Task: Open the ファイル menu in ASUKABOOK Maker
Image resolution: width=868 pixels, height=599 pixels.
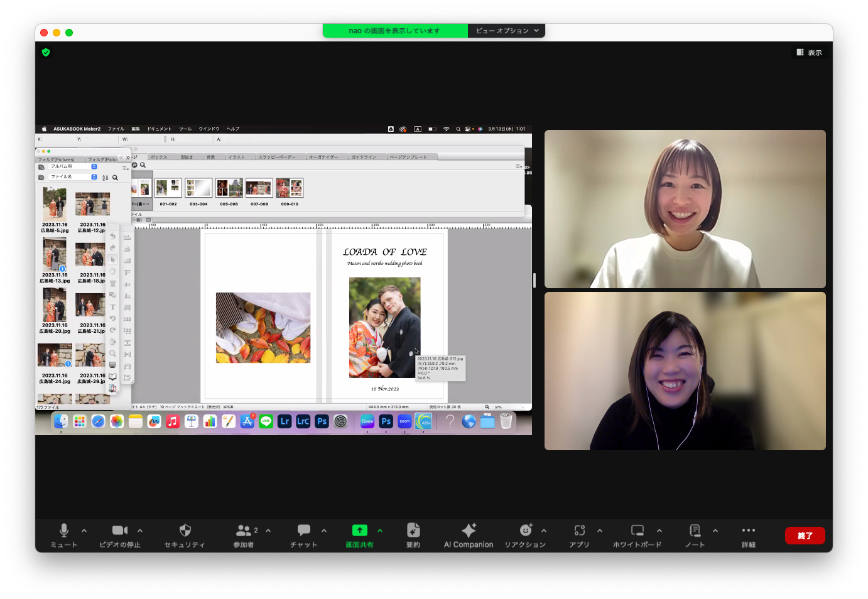Action: point(116,129)
